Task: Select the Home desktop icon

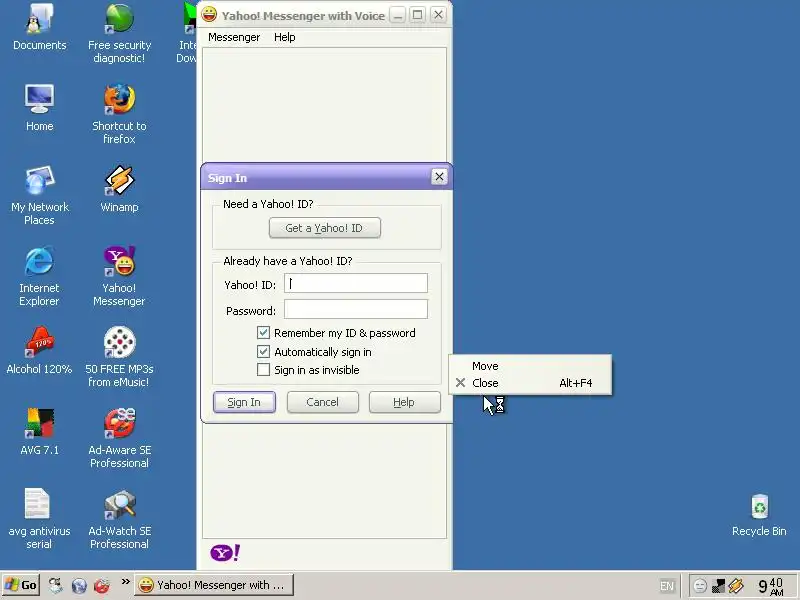Action: coord(39,108)
